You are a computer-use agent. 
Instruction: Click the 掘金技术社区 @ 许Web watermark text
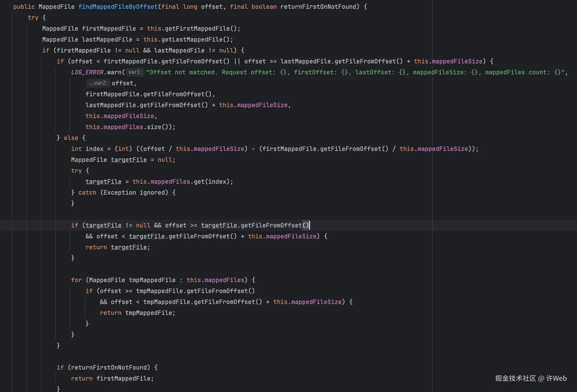531,378
